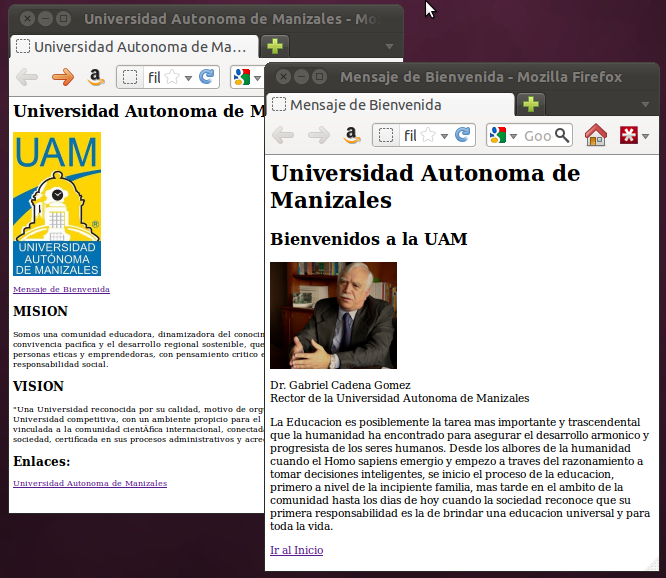Click orange forward arrow in Universidad Autonoma window
The width and height of the screenshot is (666, 578).
click(x=62, y=77)
